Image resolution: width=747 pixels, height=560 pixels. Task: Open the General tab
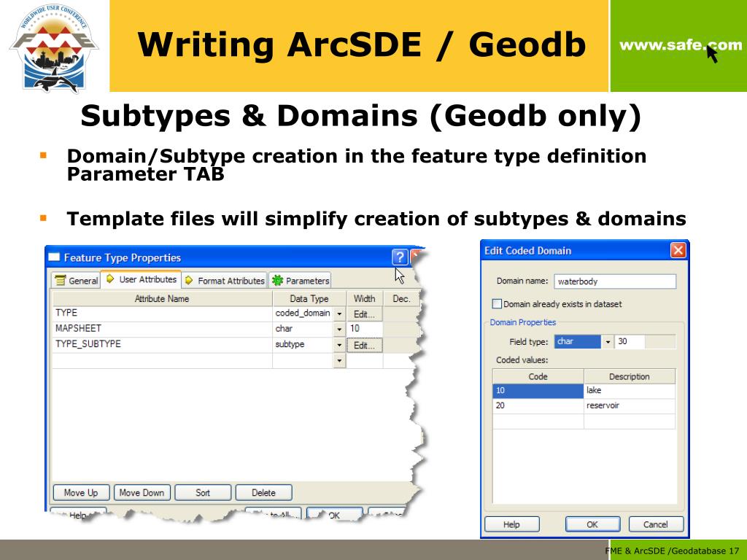click(76, 281)
